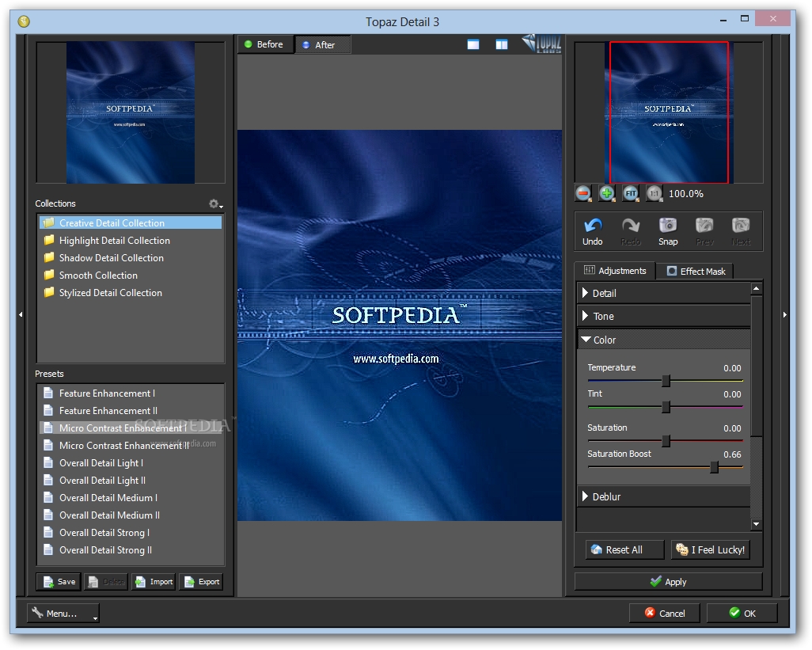Viewport: 812px width, 650px height.
Task: Click the Topaz app icon in title bar
Action: 24,21
